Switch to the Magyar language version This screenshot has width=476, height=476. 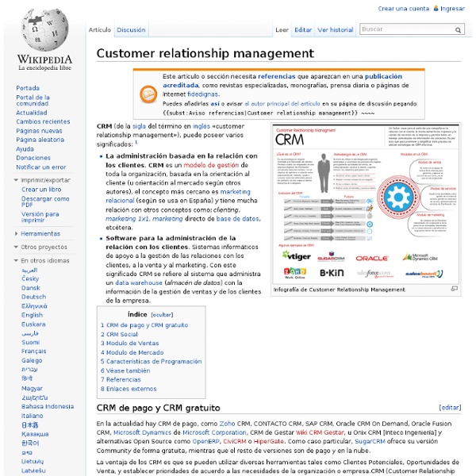coord(32,389)
